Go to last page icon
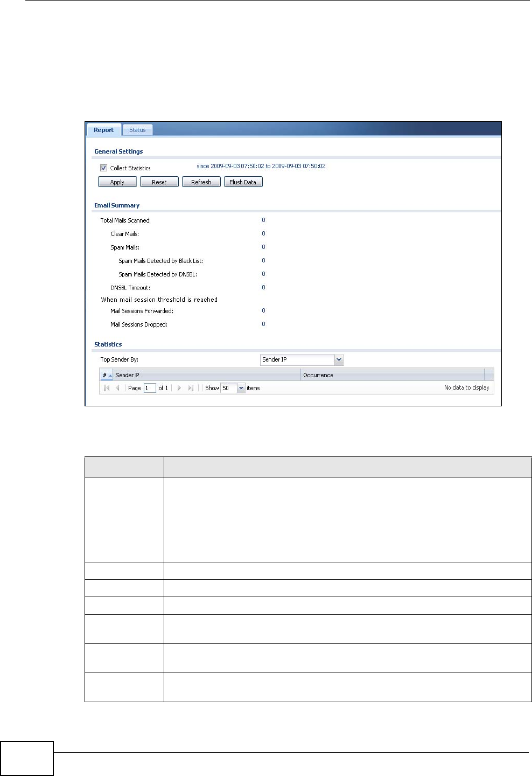 coord(191,388)
